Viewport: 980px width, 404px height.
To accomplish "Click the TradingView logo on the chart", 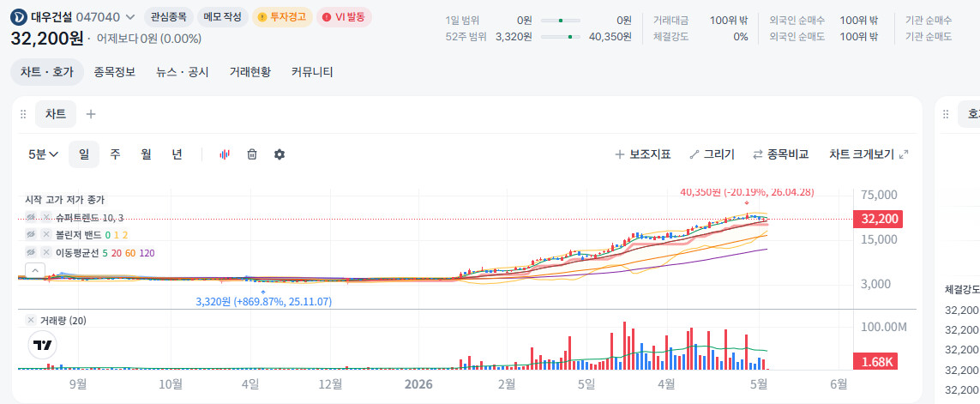I will point(43,345).
